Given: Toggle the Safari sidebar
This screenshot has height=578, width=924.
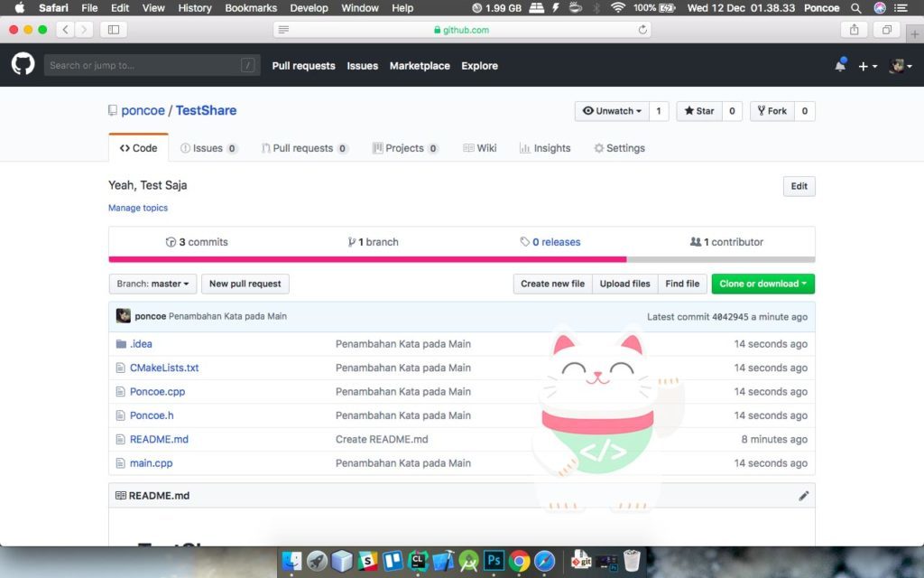Looking at the screenshot, I should point(114,30).
